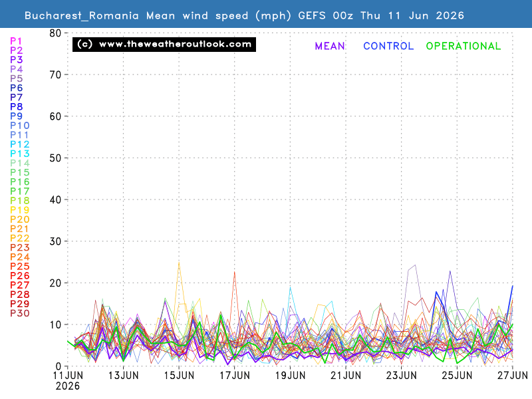Click the yellow spike peak near 15JUN
532x399 pixels.
179,262
